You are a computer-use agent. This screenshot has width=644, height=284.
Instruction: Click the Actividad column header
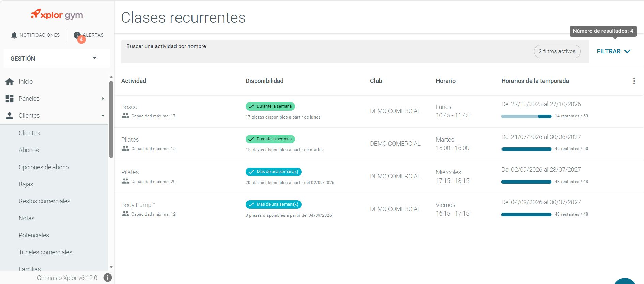point(134,81)
